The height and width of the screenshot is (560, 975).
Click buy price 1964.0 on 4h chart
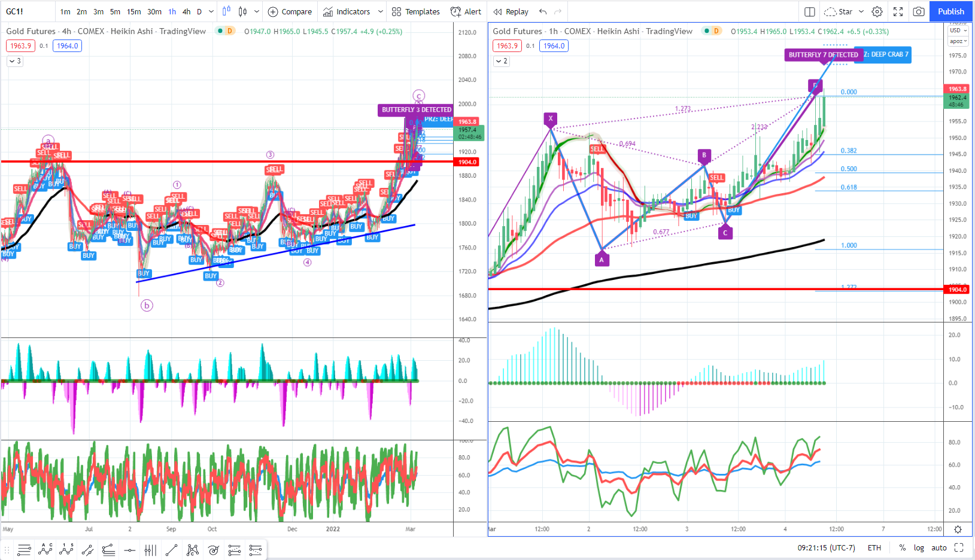[x=68, y=46]
